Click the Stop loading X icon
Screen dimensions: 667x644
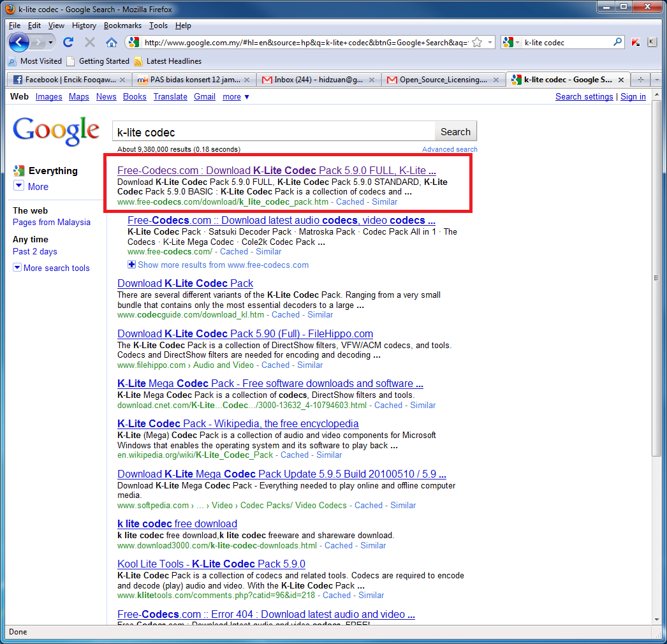click(x=89, y=42)
